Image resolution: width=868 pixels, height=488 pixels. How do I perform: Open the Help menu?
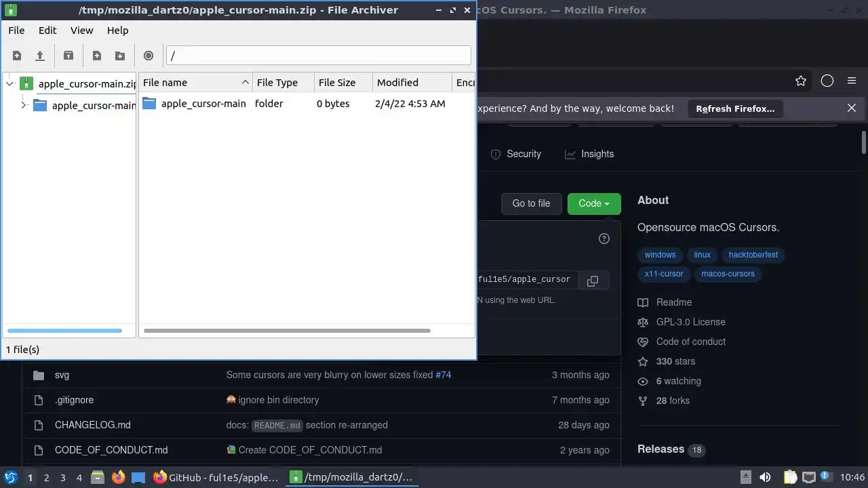(117, 30)
